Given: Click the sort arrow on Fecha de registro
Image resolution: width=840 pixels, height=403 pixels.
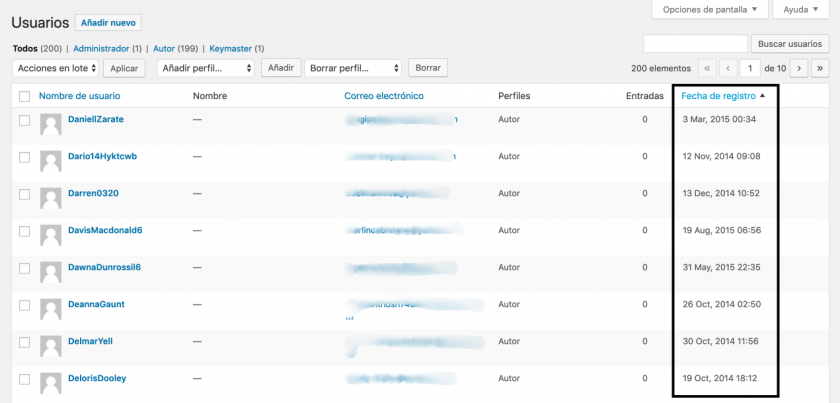Looking at the screenshot, I should 763,96.
